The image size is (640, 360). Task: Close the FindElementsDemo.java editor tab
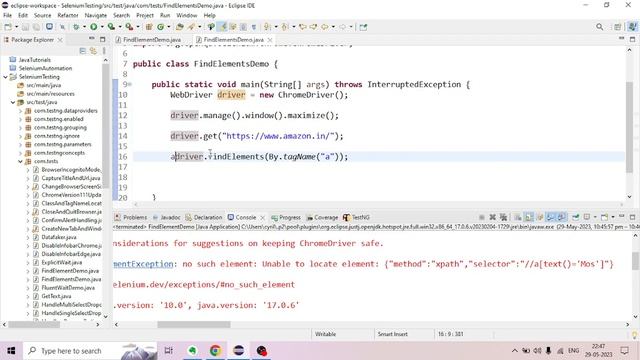click(270, 40)
